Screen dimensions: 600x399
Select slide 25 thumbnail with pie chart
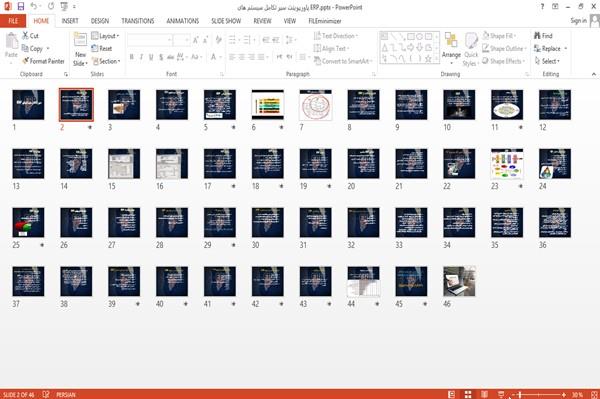click(x=28, y=222)
